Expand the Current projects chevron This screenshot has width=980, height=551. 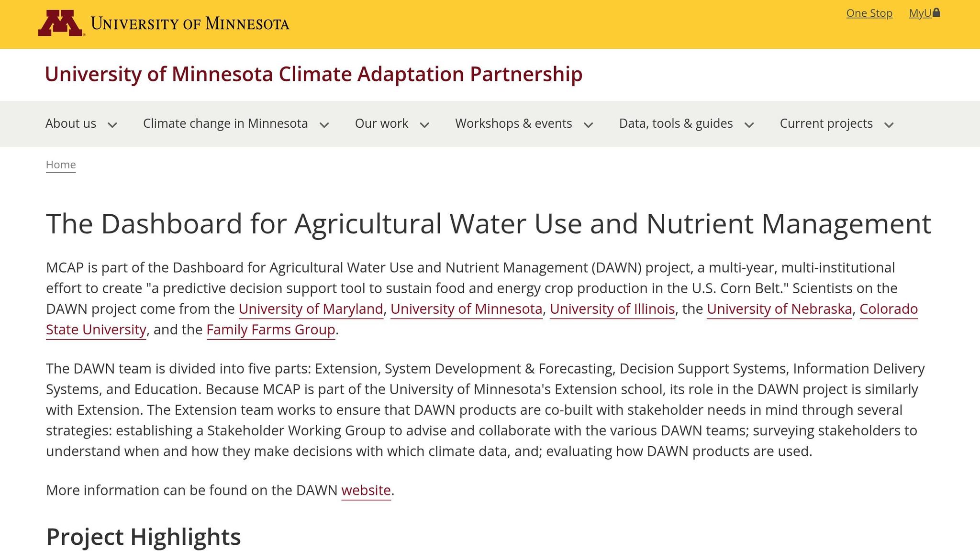tap(889, 125)
